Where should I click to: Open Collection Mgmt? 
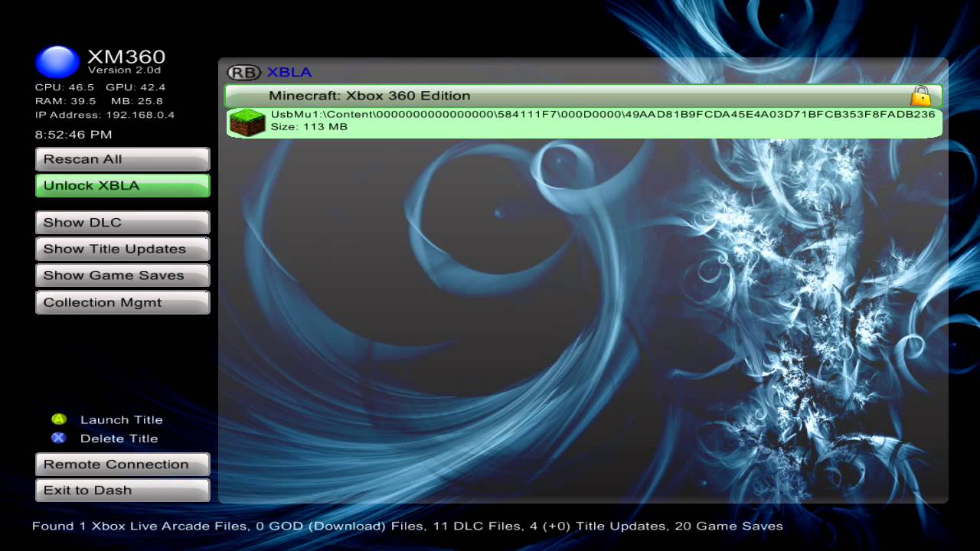pos(122,302)
